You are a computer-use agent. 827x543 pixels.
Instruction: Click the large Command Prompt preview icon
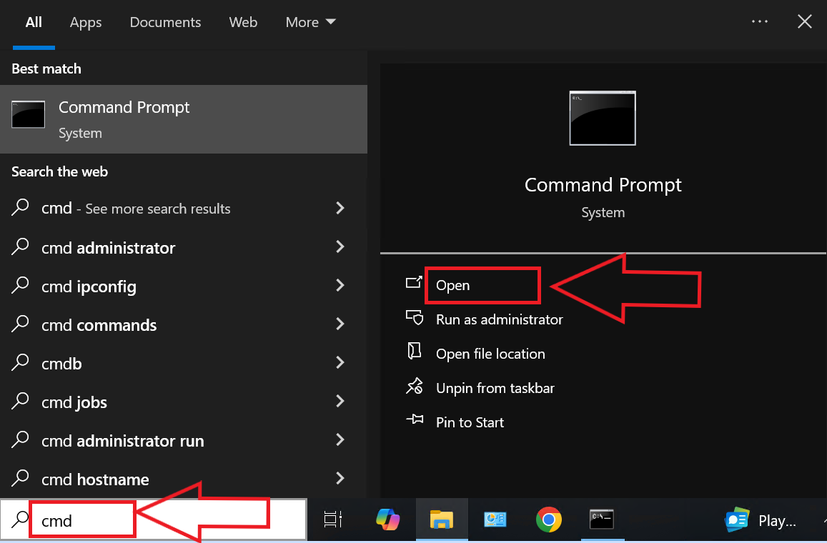pyautogui.click(x=602, y=118)
